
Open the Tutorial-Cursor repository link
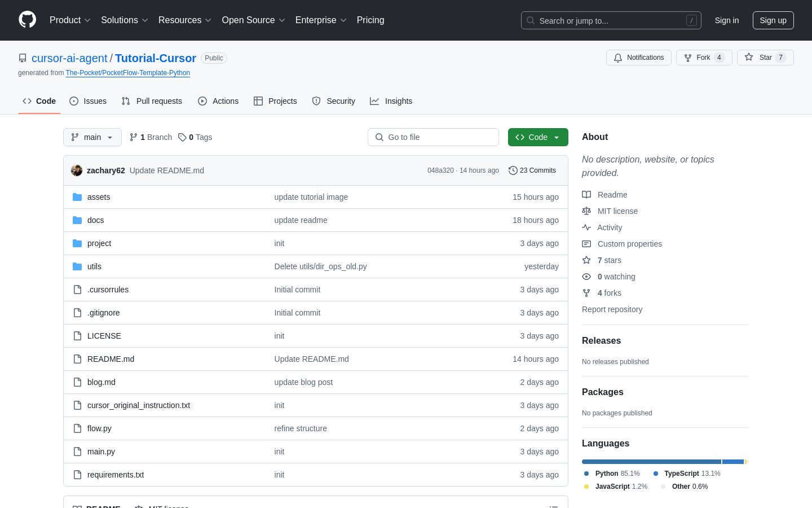point(156,58)
